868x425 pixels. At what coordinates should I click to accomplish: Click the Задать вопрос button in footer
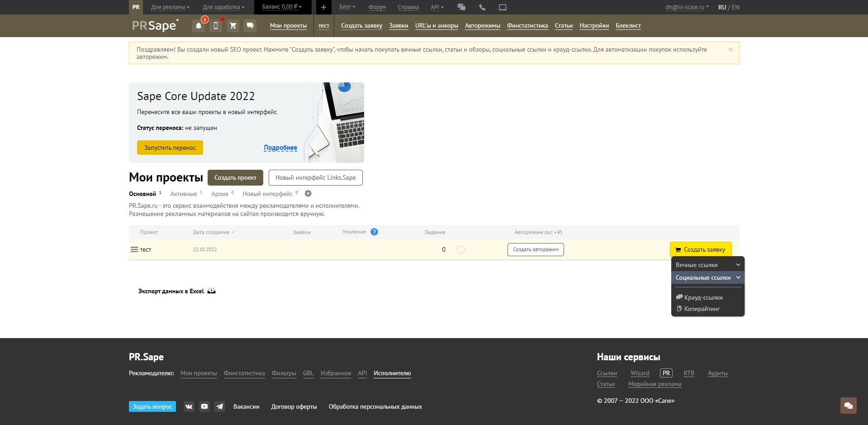pos(152,406)
